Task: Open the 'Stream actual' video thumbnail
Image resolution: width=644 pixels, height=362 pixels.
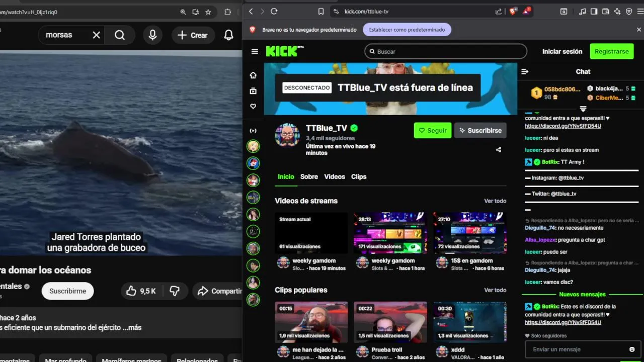Action: tap(311, 233)
